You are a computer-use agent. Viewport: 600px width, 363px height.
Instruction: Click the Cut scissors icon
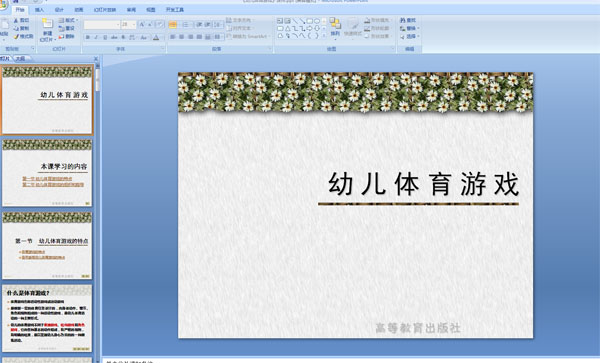[16, 20]
